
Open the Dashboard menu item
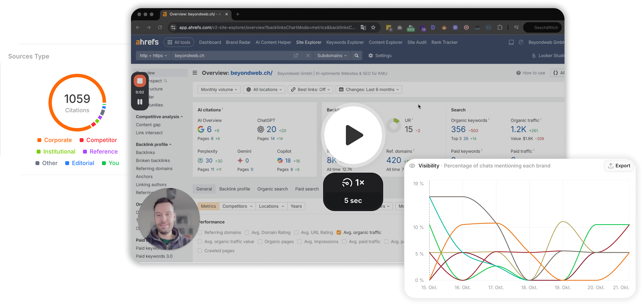click(210, 42)
